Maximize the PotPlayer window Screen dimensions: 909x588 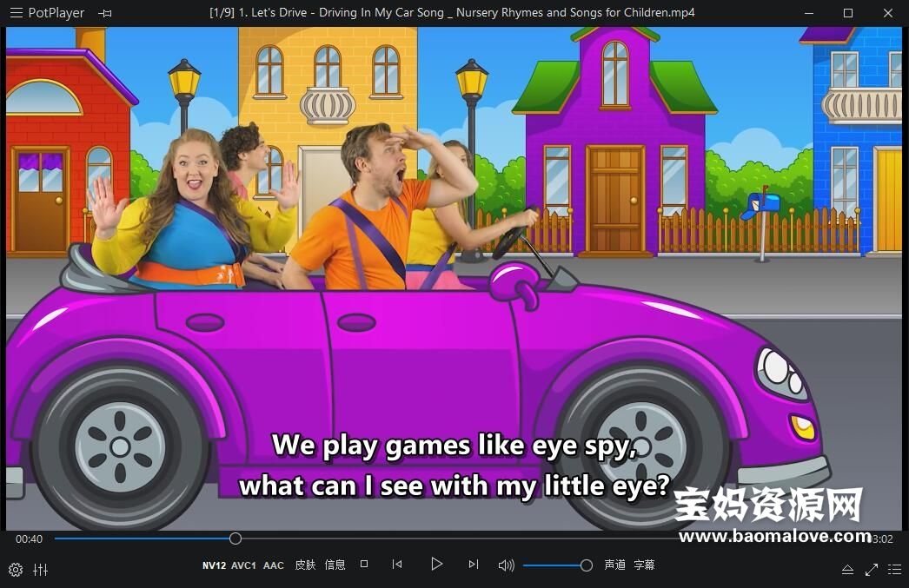tap(847, 13)
